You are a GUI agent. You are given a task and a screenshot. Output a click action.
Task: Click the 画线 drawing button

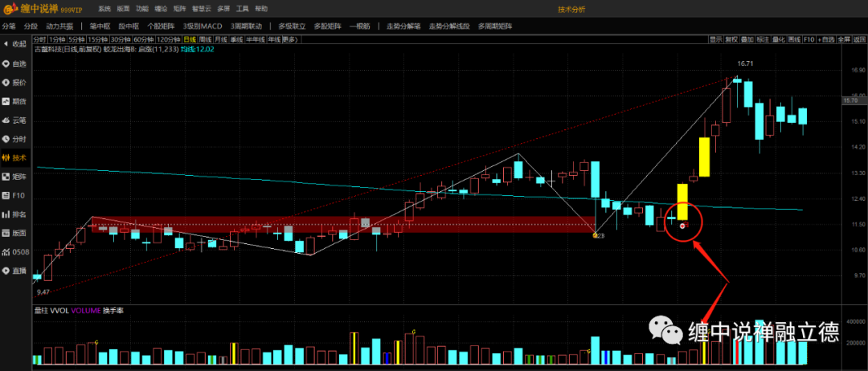[794, 39]
